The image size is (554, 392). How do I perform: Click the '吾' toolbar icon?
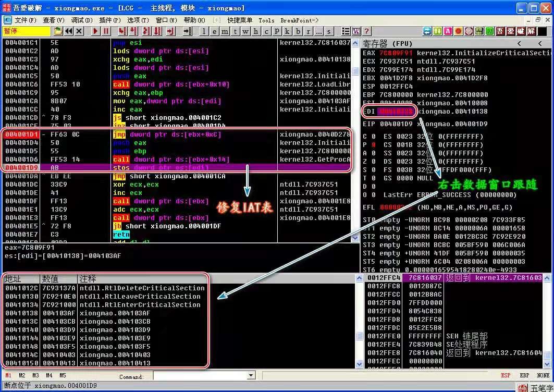pyautogui.click(x=500, y=31)
